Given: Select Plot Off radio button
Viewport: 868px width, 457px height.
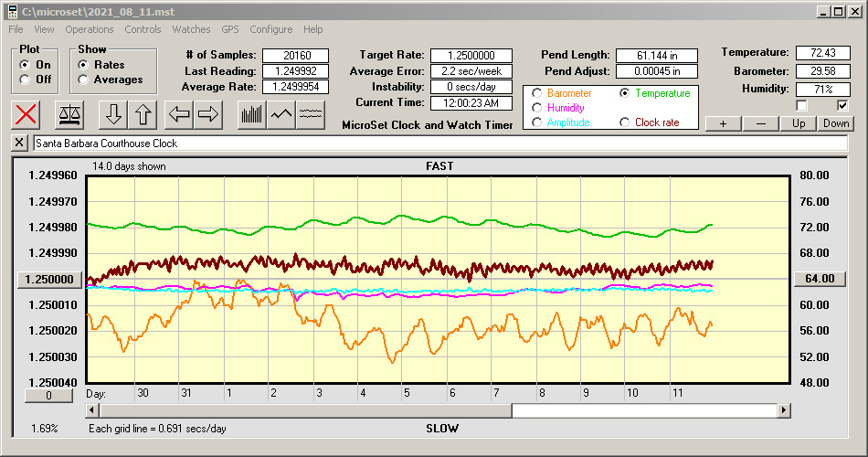Looking at the screenshot, I should (x=25, y=80).
